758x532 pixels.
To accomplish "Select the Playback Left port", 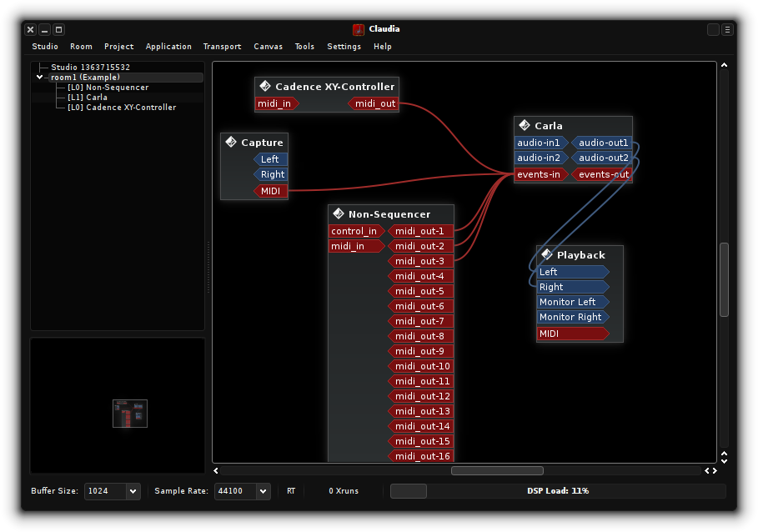I will (573, 272).
